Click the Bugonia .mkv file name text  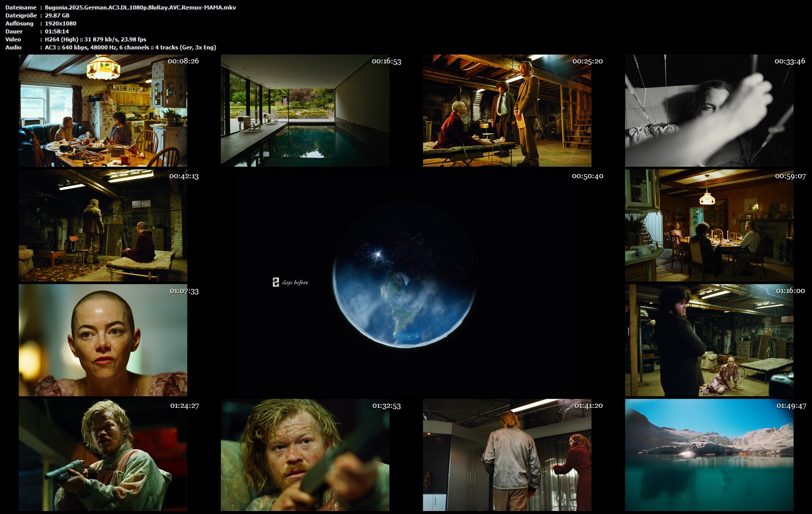(140, 7)
